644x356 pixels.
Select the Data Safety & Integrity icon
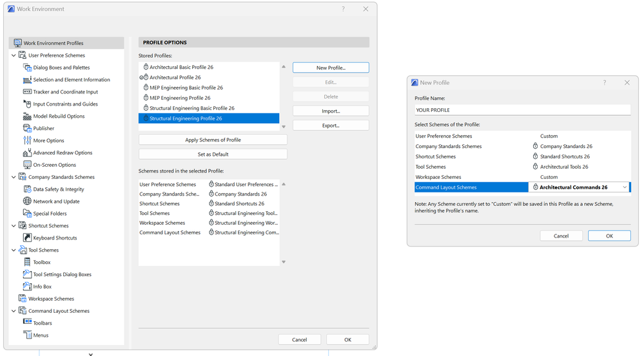(x=27, y=189)
